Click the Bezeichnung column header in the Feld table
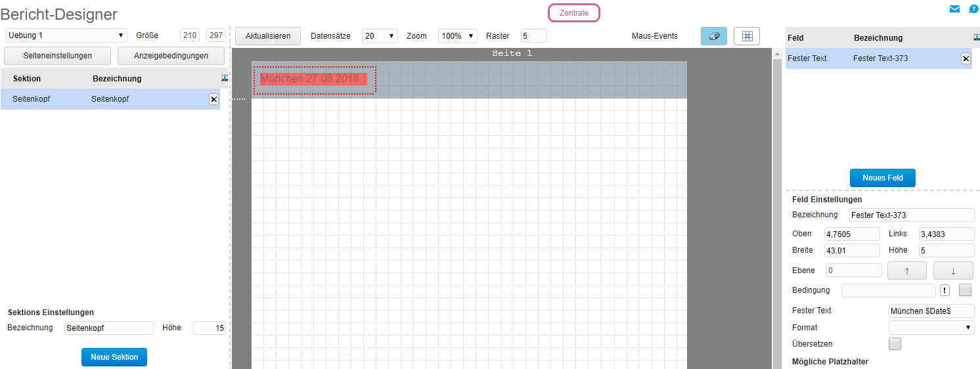980x369 pixels. (878, 38)
